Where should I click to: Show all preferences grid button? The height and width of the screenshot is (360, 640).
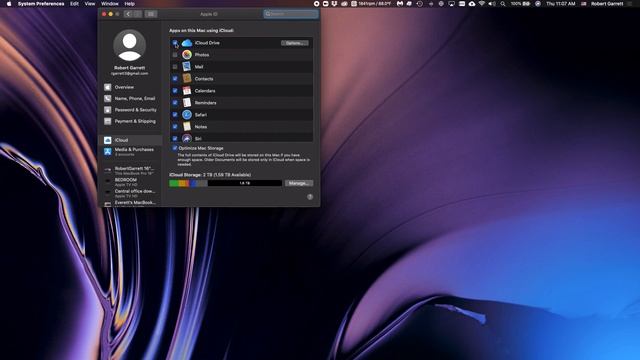[x=151, y=14]
